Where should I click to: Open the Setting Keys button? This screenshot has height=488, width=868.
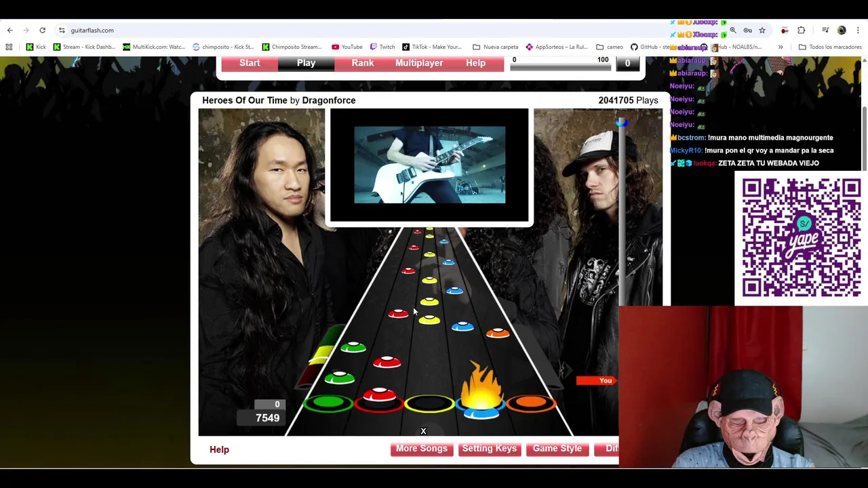(x=489, y=449)
